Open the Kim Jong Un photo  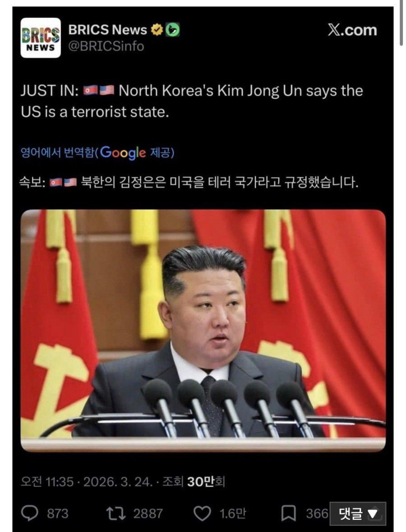pyautogui.click(x=203, y=331)
